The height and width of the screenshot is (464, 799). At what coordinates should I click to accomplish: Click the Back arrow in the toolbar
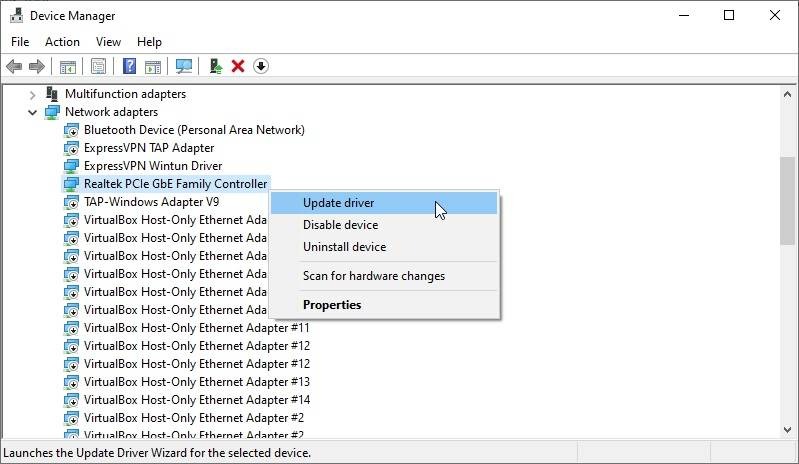14,66
